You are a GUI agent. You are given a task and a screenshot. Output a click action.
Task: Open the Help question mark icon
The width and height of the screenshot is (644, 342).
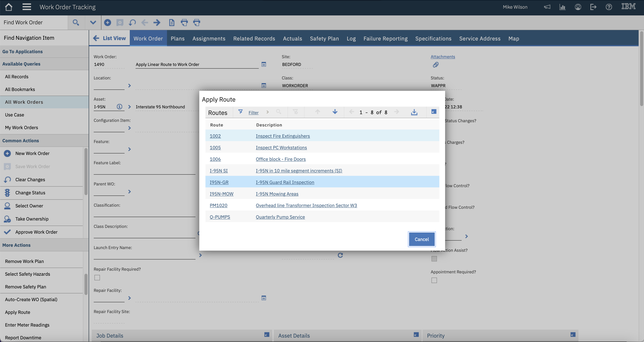coord(609,7)
